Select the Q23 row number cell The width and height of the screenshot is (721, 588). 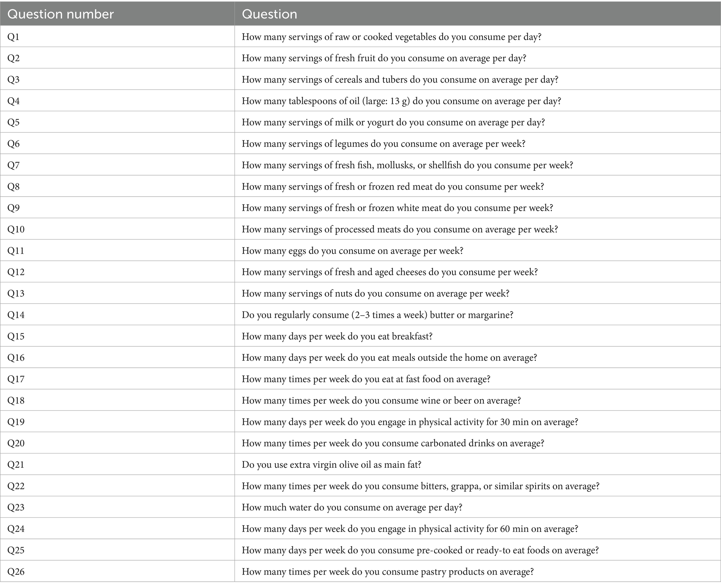tap(16, 507)
